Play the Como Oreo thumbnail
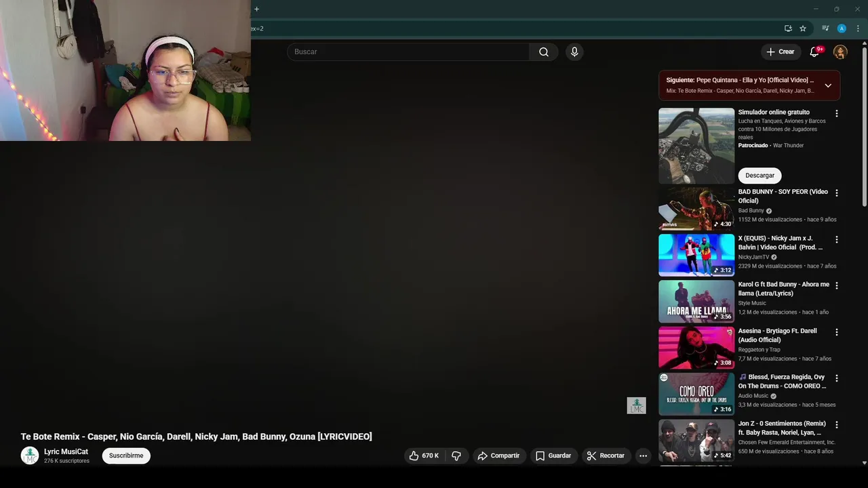868x488 pixels. [x=696, y=394]
